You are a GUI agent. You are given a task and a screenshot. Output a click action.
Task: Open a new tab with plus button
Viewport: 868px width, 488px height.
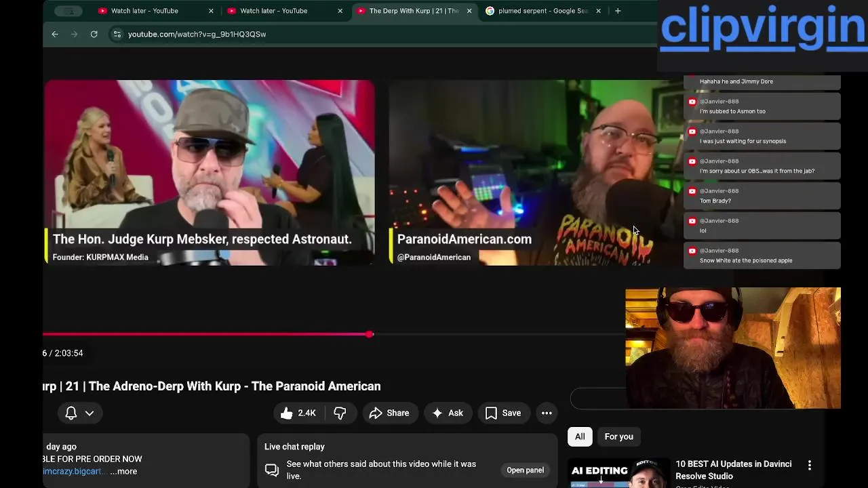[x=617, y=11]
